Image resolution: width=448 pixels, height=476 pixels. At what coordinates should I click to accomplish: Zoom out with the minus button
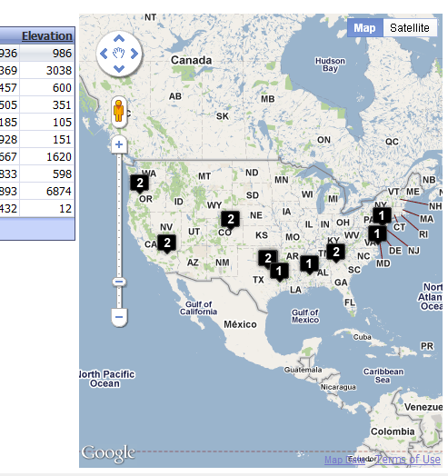pos(119,317)
